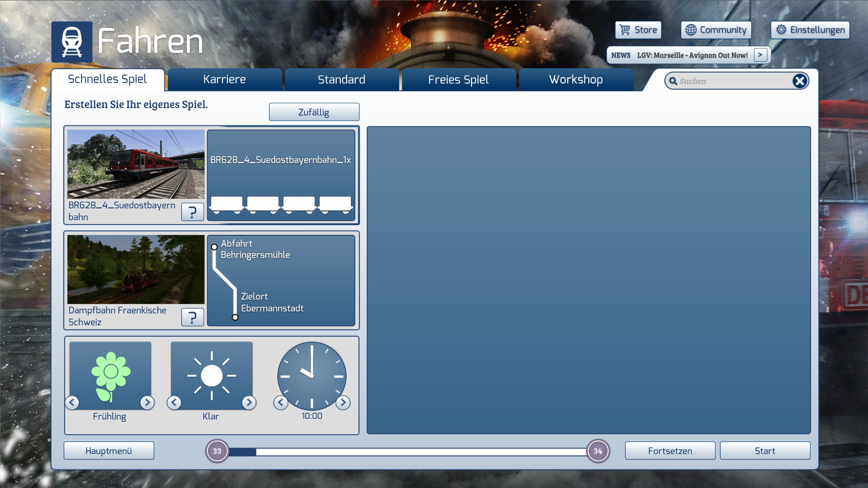Click the help icon for the BR628 locomotive
Image resolution: width=868 pixels, height=488 pixels.
coord(192,212)
